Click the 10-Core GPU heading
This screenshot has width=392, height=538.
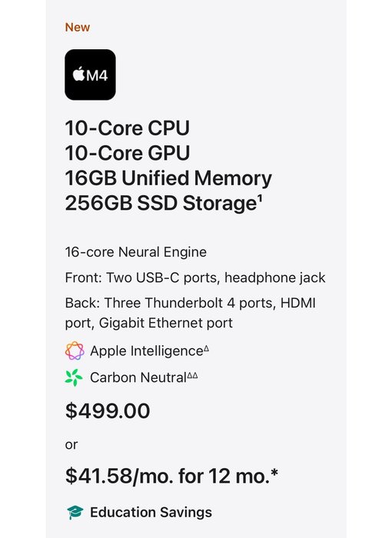[128, 153]
